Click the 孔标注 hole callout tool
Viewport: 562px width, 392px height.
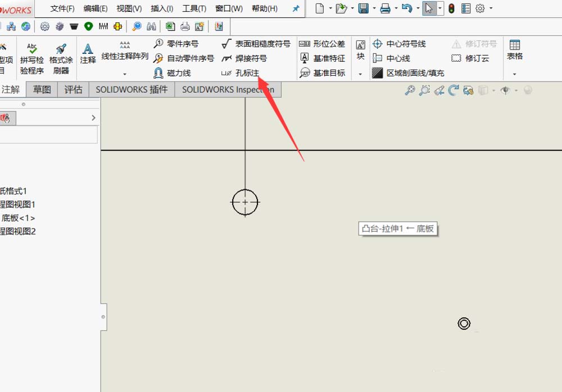coord(240,73)
